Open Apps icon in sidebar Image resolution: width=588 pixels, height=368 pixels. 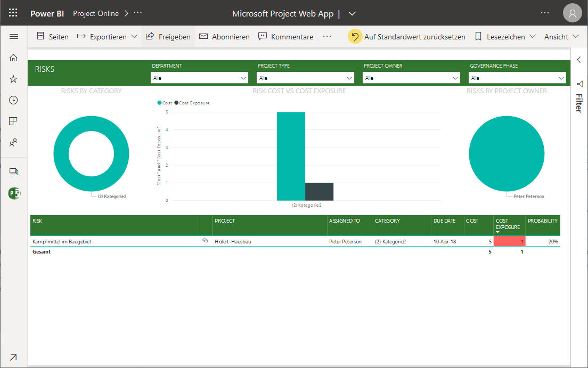(x=13, y=121)
